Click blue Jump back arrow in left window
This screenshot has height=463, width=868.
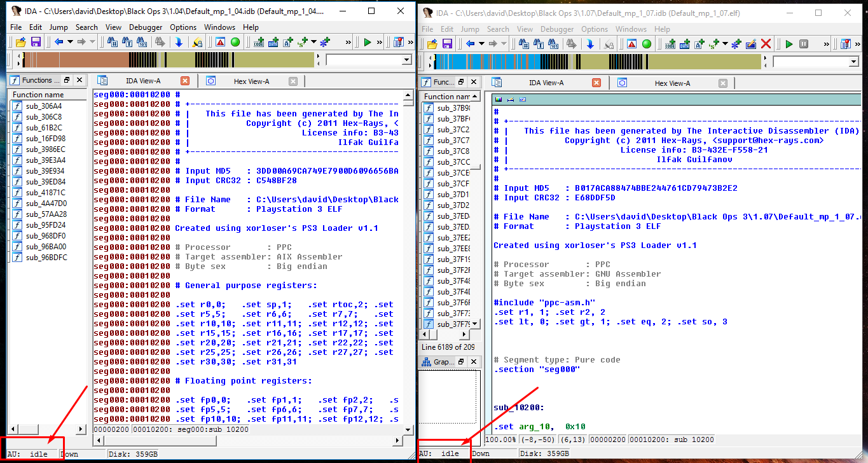[x=59, y=42]
